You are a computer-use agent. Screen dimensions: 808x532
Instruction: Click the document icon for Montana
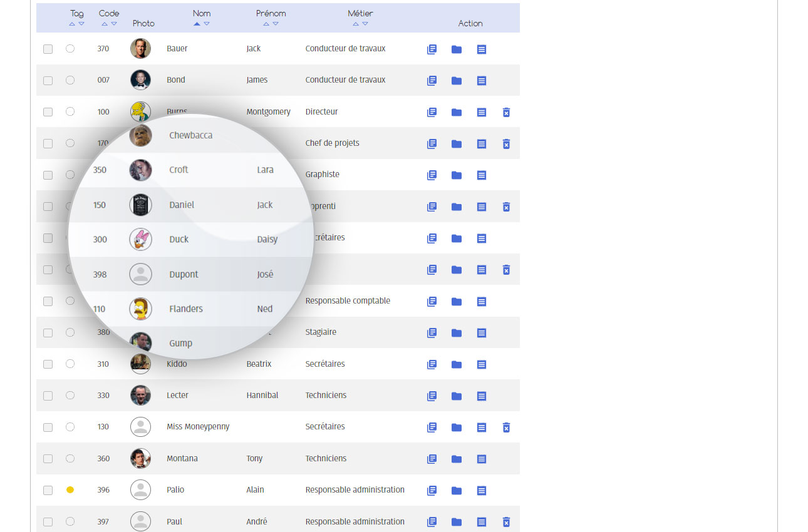coord(432,459)
